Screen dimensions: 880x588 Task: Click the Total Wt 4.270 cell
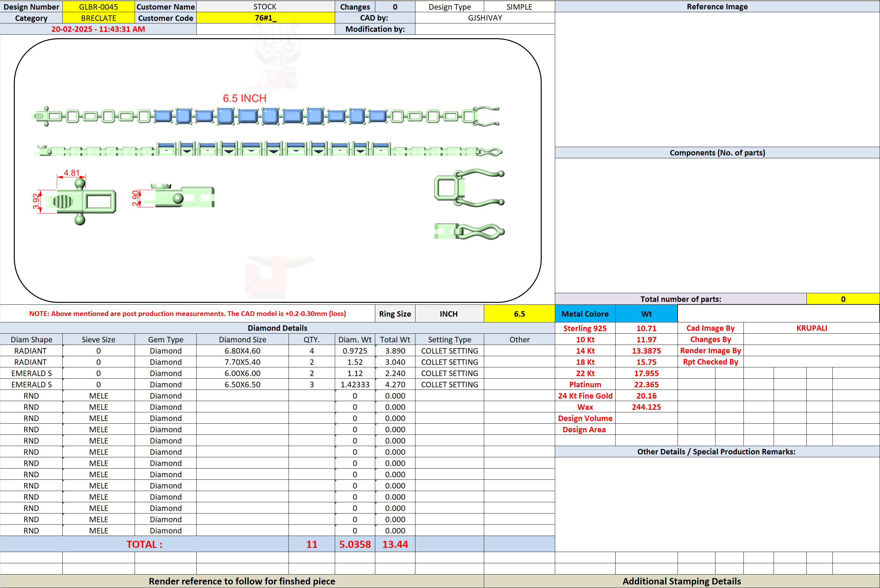[395, 384]
